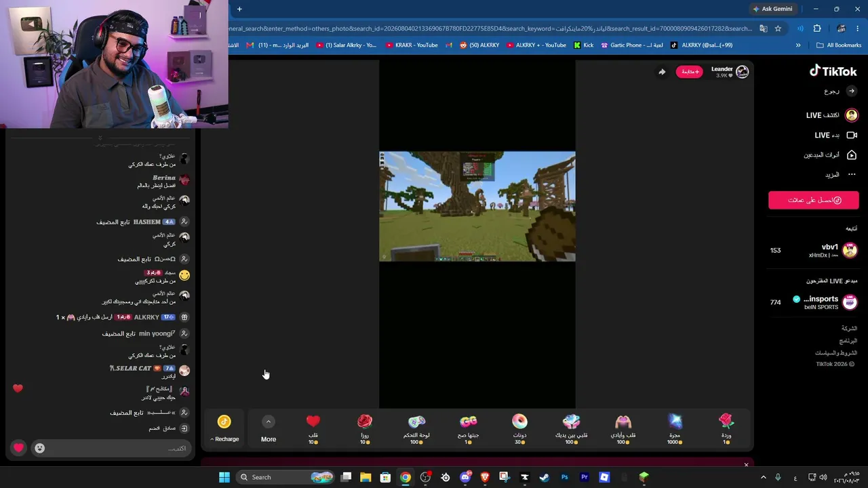Open Chrome's three-dot menu
Viewport: 868px width, 488px height.
(859, 28)
